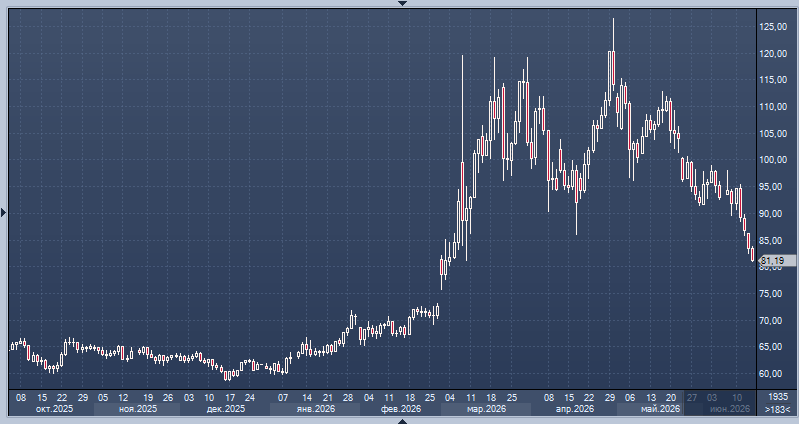The width and height of the screenshot is (799, 424).
Task: Click the 90,00 price axis label
Action: point(771,214)
